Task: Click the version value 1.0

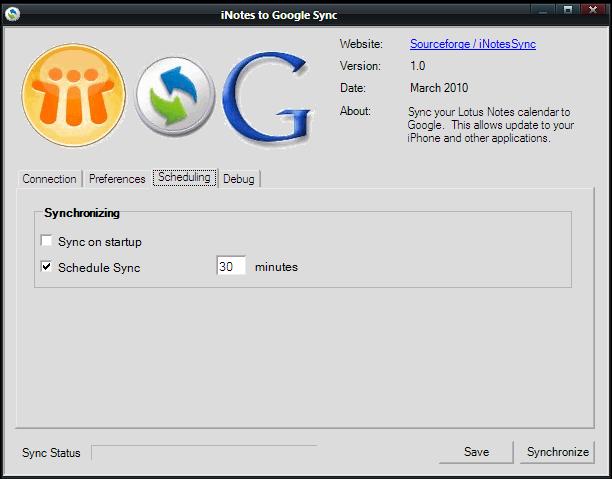Action: [418, 66]
